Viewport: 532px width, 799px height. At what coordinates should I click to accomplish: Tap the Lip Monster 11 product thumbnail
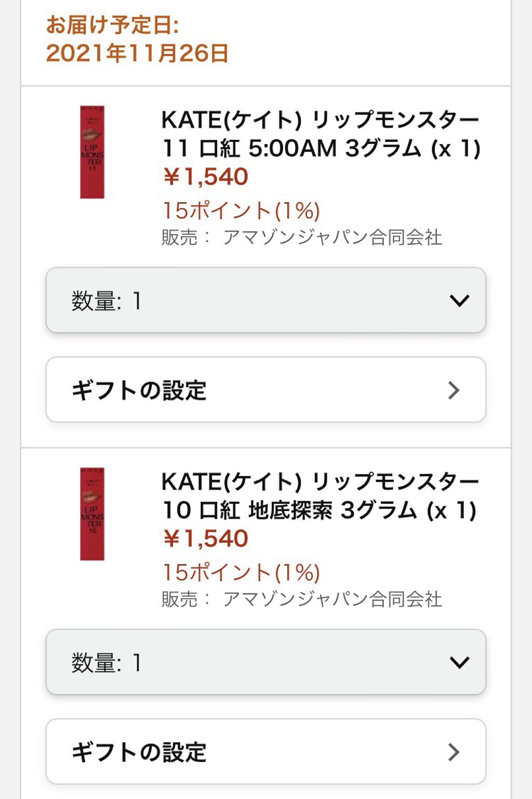pyautogui.click(x=92, y=152)
